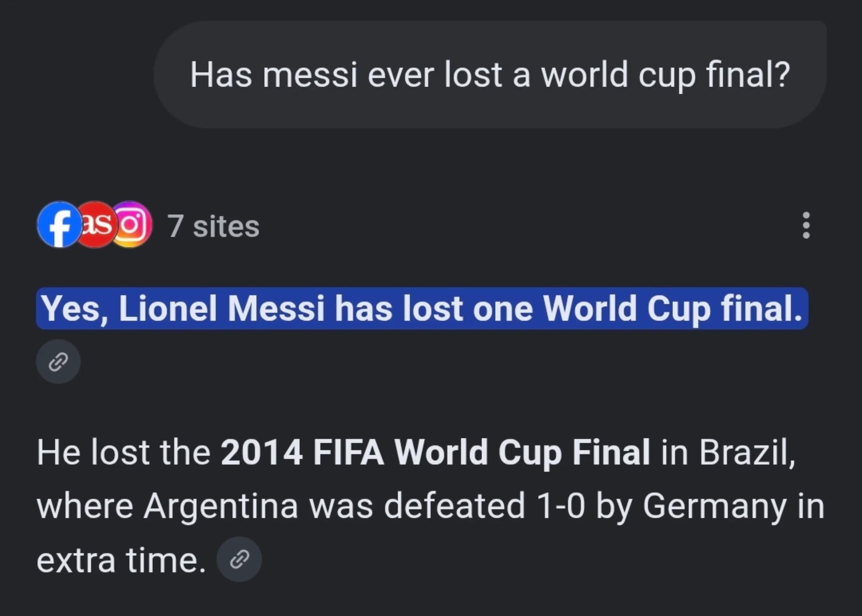
Task: Open link icon after 'extra time.'
Action: click(240, 559)
